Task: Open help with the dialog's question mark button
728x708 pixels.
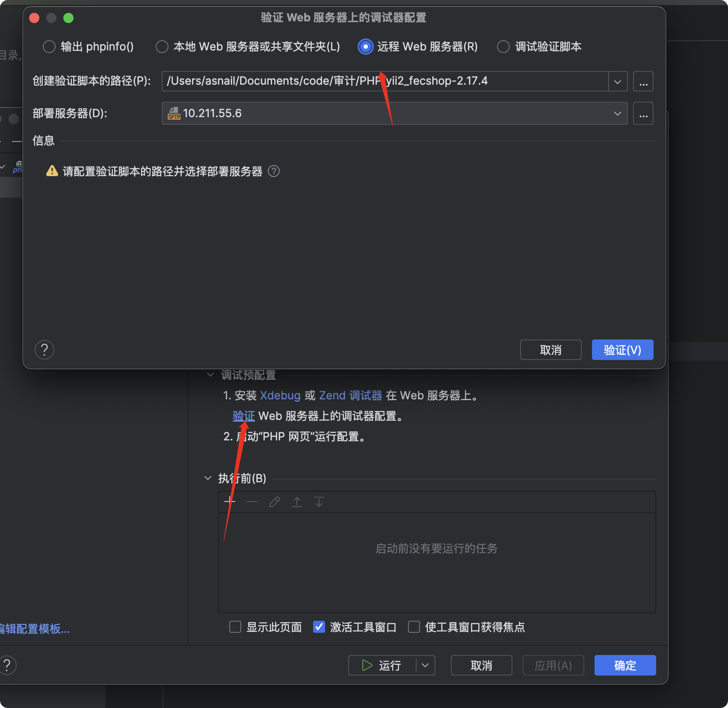Action: tap(44, 350)
